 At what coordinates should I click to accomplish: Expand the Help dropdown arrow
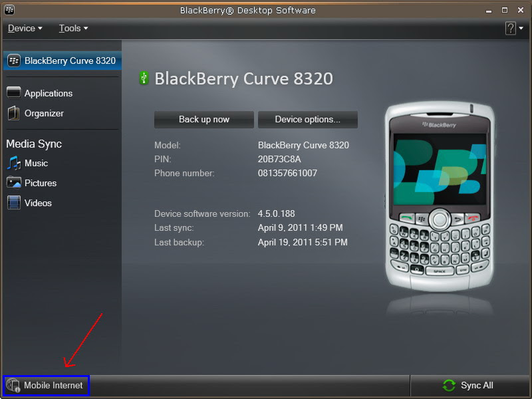click(x=521, y=28)
